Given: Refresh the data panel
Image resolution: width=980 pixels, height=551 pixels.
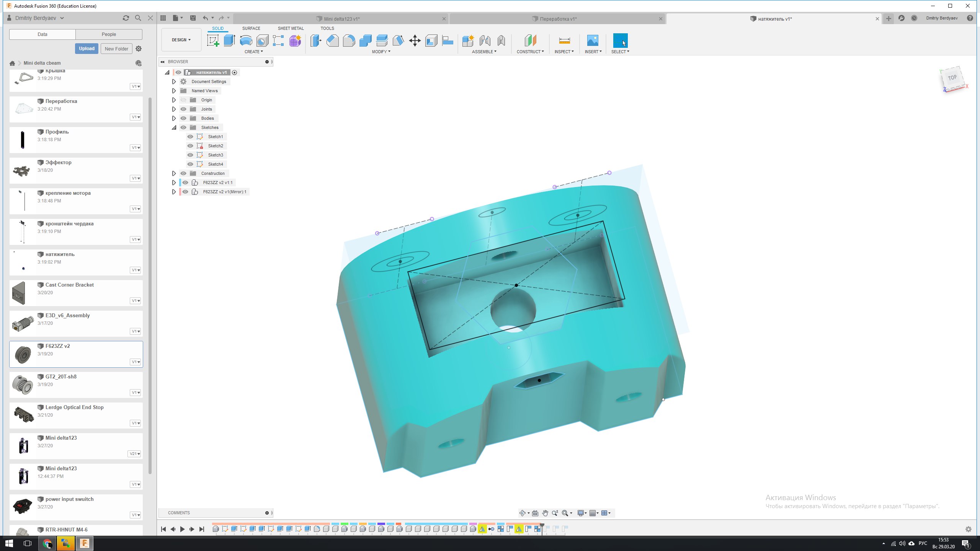Looking at the screenshot, I should click(126, 18).
